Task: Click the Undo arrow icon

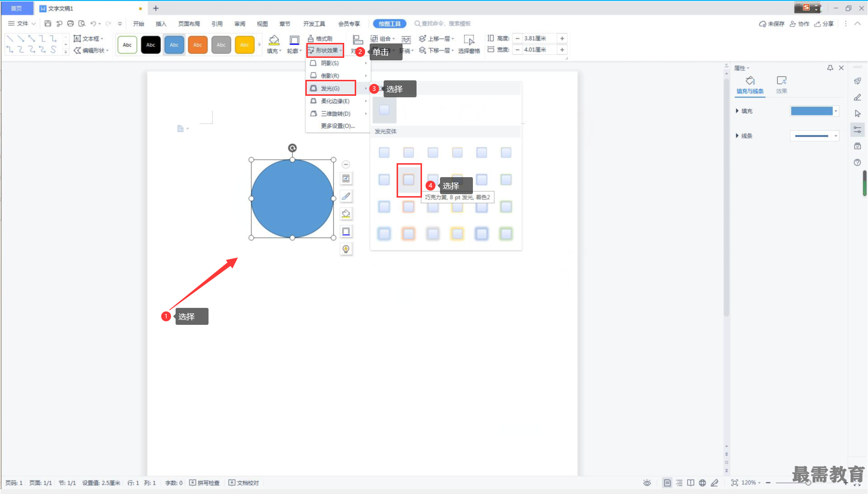Action: point(93,23)
